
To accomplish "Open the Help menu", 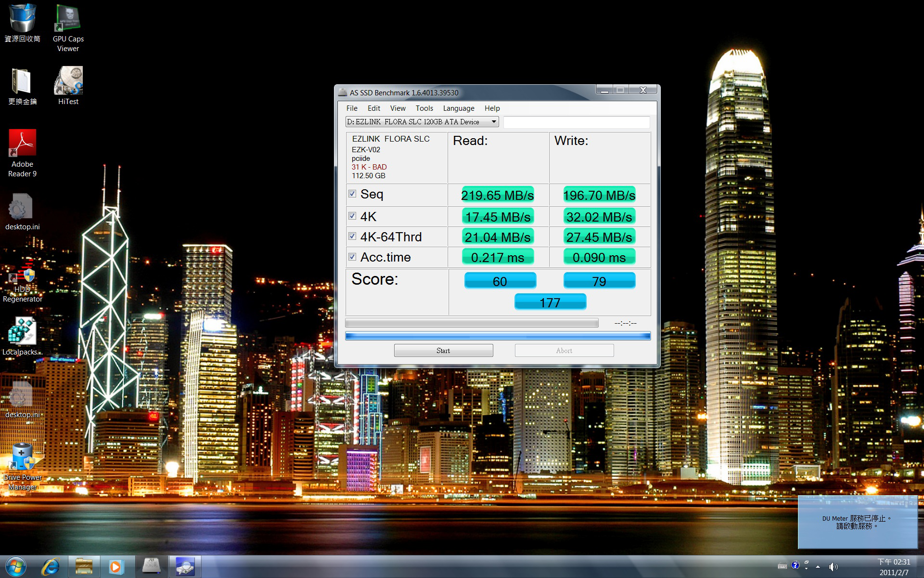I will [x=492, y=108].
